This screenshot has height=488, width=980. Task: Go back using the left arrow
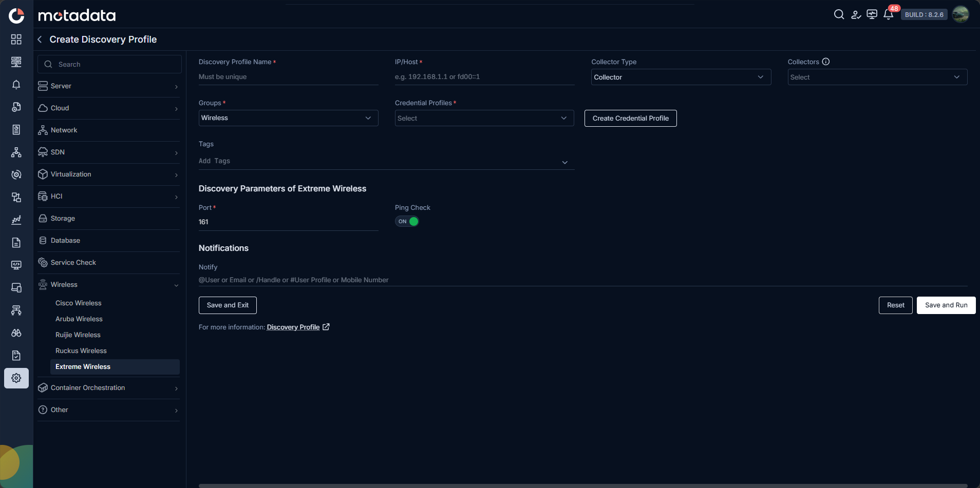(40, 40)
